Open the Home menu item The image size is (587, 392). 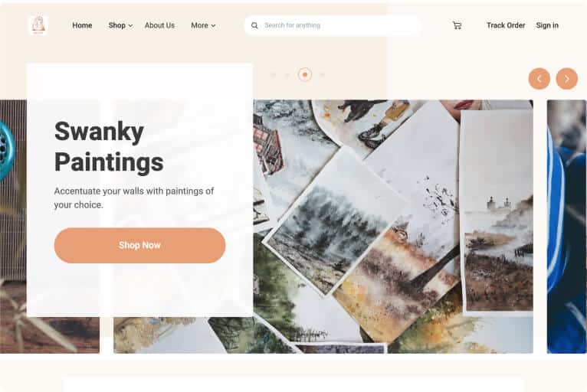82,25
